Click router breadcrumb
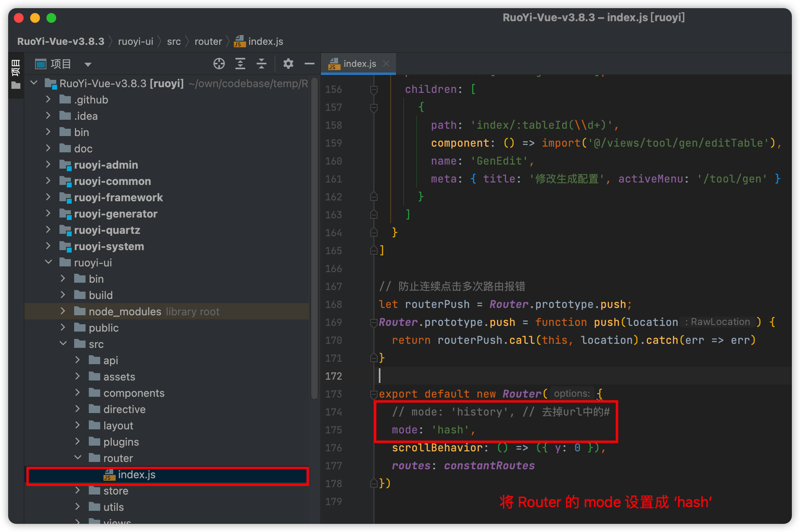 208,42
